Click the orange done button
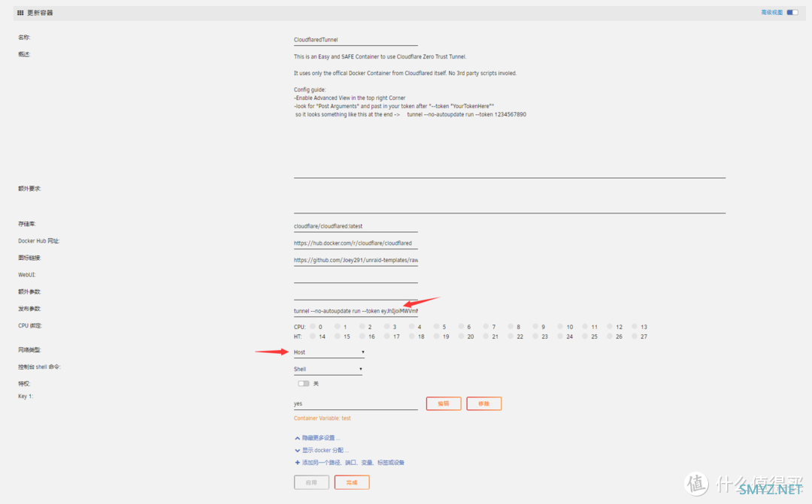812x504 pixels. click(x=352, y=482)
